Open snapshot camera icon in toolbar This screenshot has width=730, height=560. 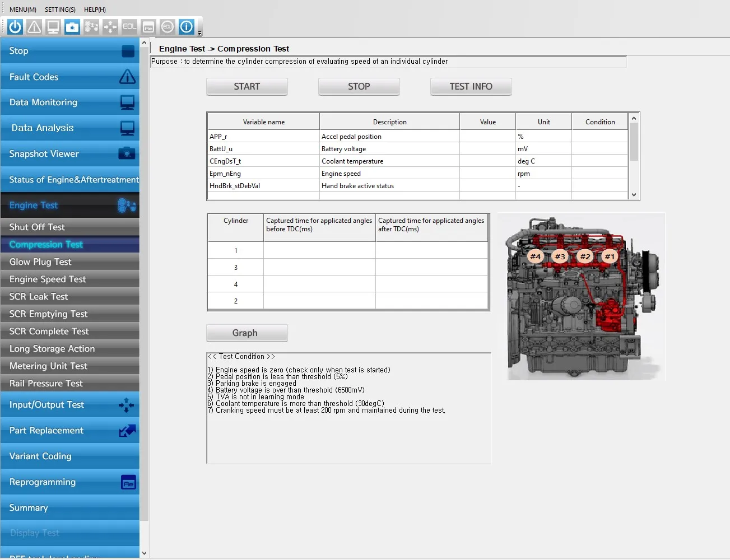(72, 27)
